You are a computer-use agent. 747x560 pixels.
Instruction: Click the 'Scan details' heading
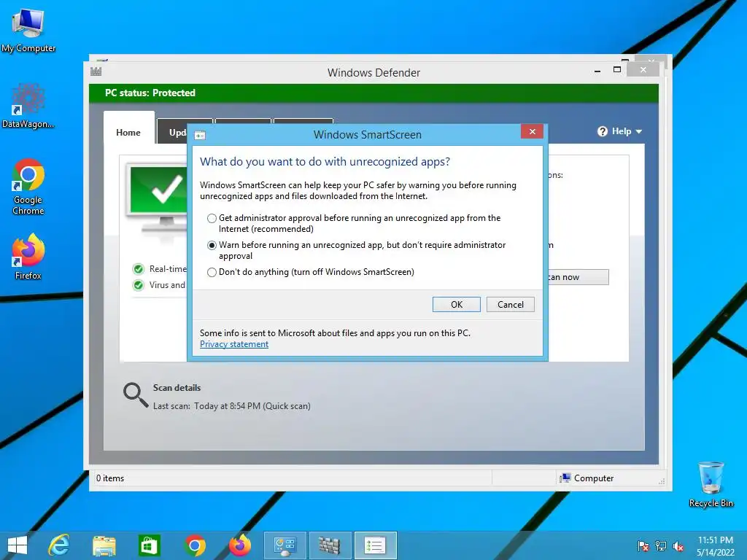(177, 388)
